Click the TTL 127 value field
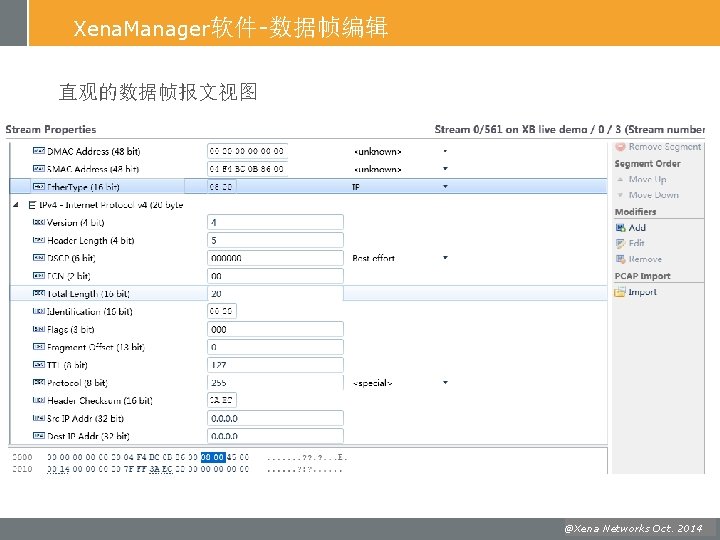The height and width of the screenshot is (540, 720). [x=275, y=365]
